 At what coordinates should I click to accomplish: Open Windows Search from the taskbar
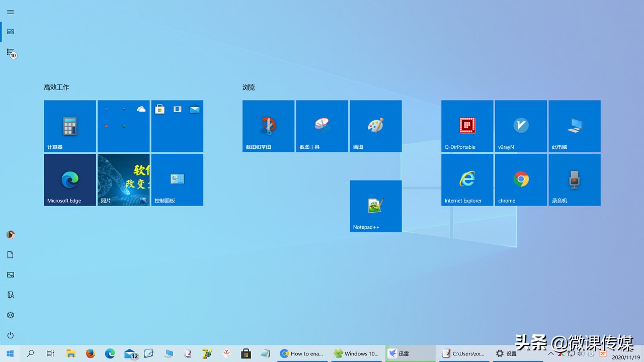[30, 353]
